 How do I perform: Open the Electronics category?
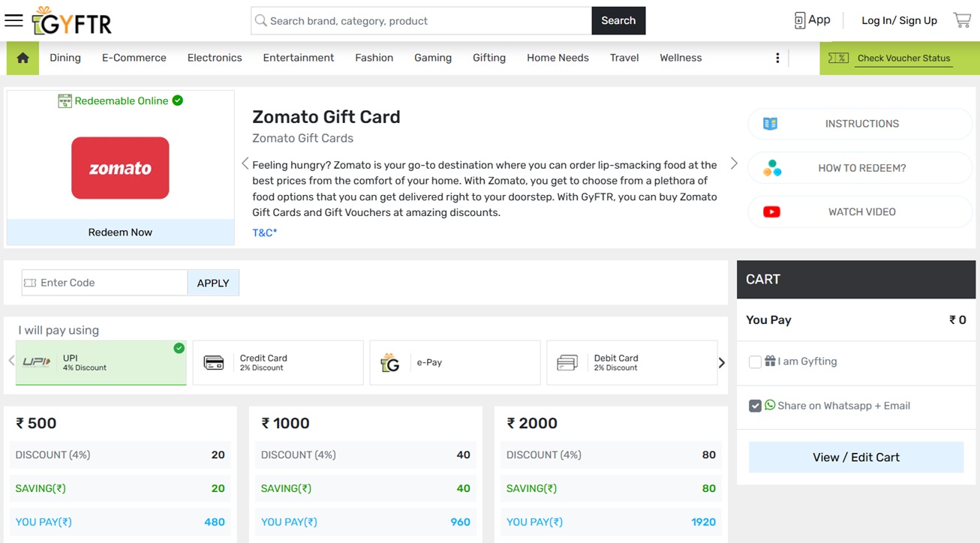pyautogui.click(x=215, y=58)
